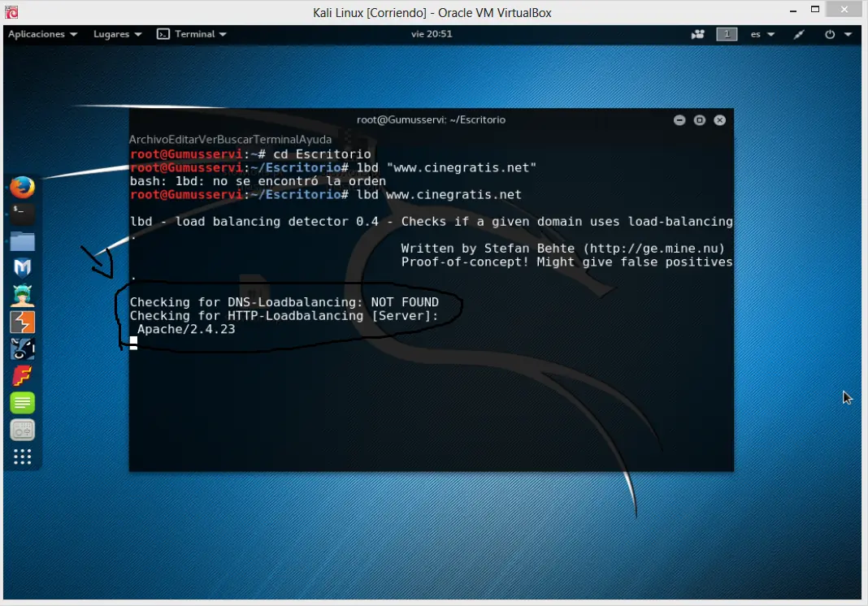Click the VirtualBox icon in title bar
Image resolution: width=868 pixels, height=606 pixels.
11,11
